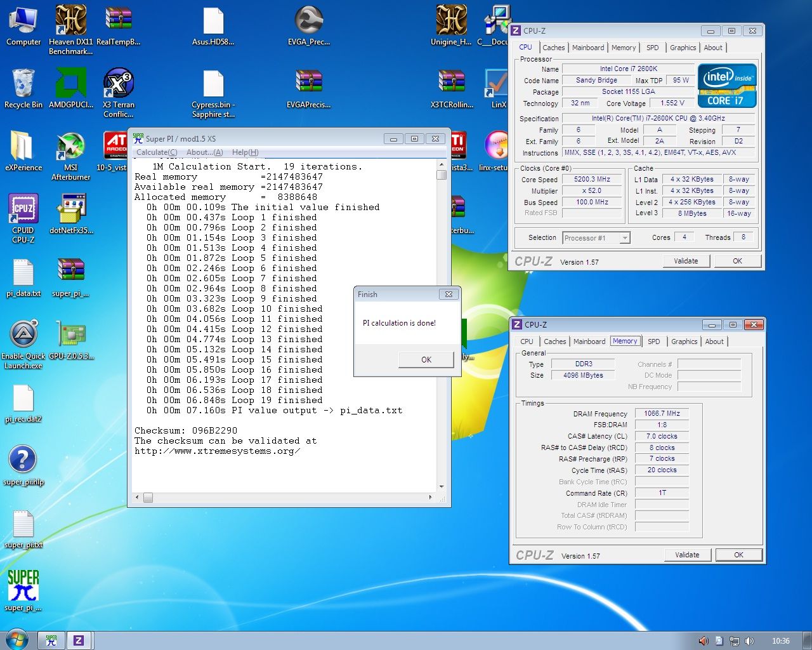Open the super_pi archive icon

pyautogui.click(x=71, y=277)
